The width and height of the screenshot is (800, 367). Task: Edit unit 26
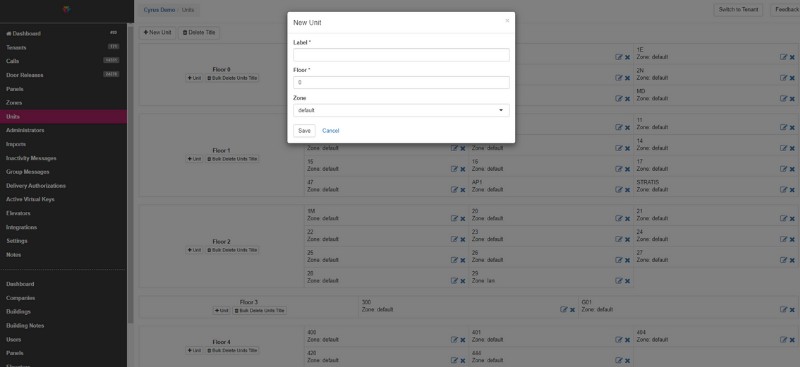(618, 260)
